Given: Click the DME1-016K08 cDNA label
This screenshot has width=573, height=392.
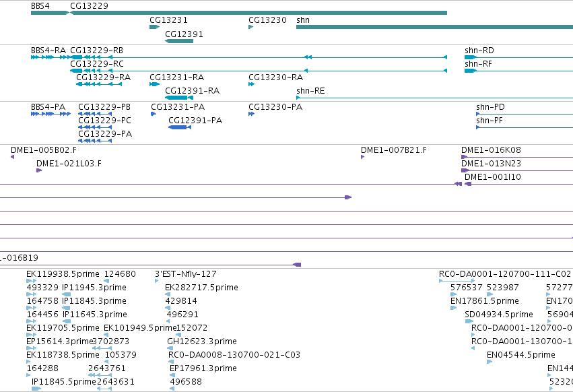Looking at the screenshot, I should (x=491, y=150).
